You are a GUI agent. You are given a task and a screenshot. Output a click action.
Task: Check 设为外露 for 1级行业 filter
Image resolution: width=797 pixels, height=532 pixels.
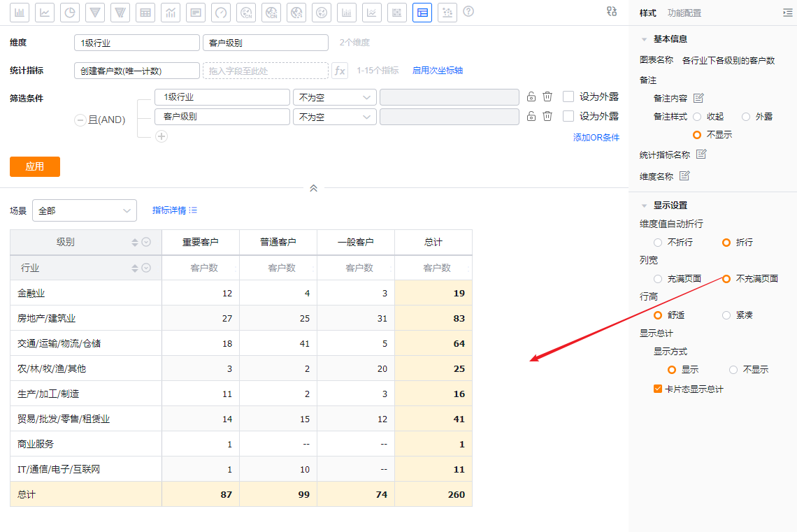(x=568, y=97)
